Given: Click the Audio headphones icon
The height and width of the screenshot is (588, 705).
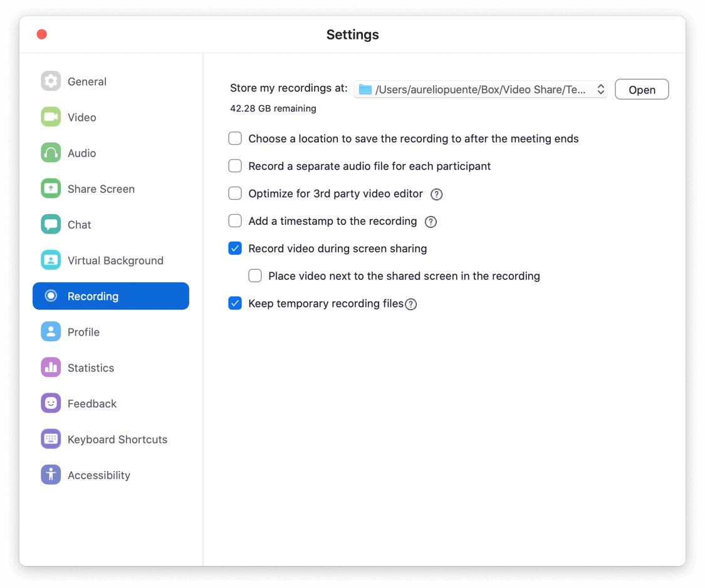Looking at the screenshot, I should coord(51,153).
